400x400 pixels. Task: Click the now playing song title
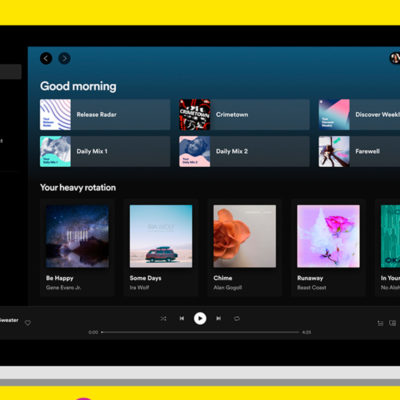coord(9,320)
